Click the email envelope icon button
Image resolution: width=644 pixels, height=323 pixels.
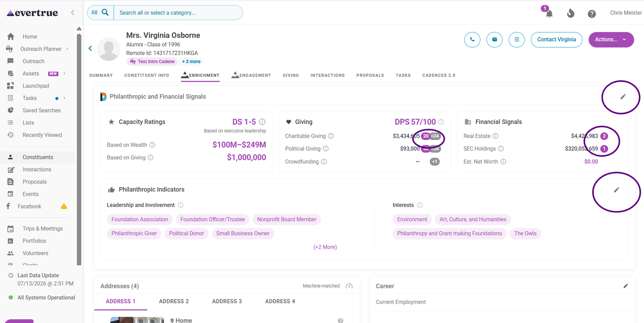coord(495,40)
